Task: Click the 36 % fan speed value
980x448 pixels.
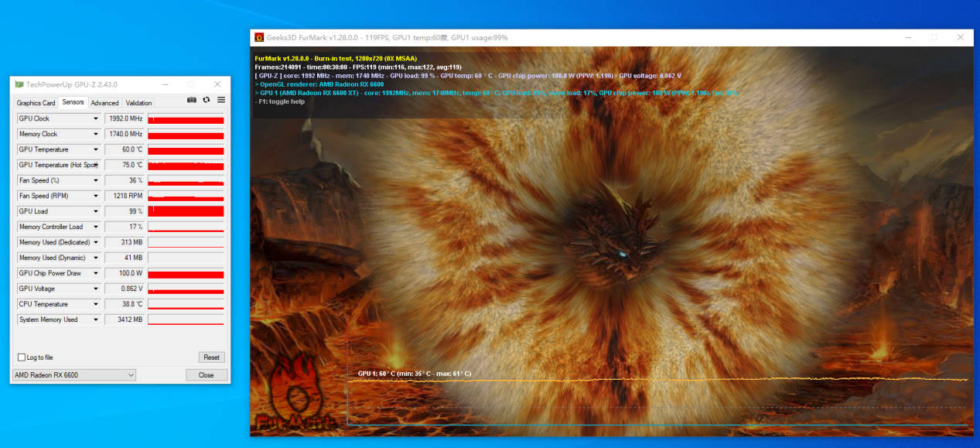Action: click(125, 180)
